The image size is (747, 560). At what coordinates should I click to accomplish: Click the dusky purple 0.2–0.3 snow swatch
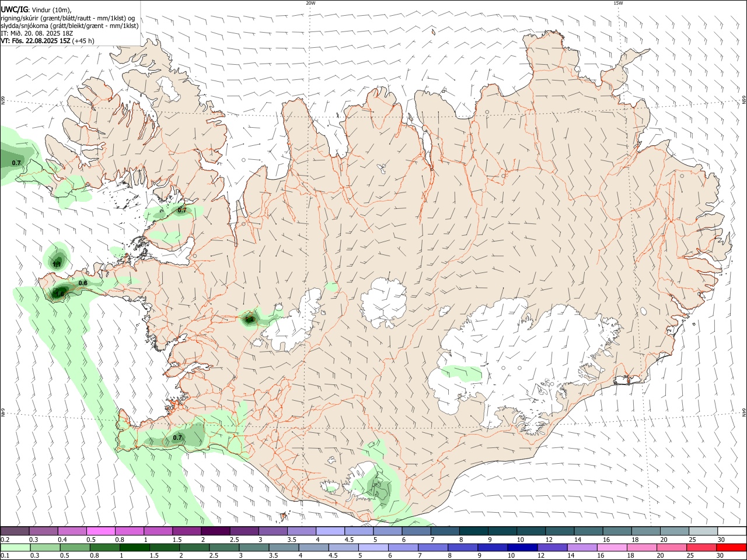point(15,531)
